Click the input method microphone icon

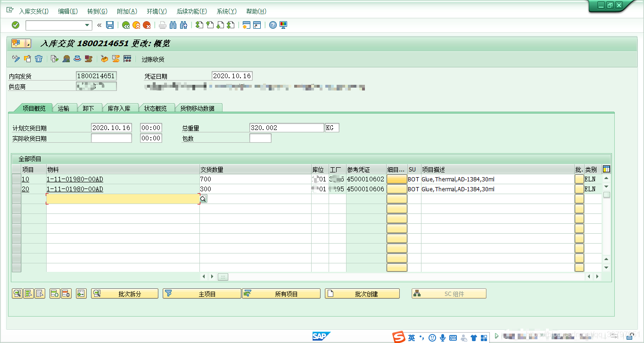point(443,337)
